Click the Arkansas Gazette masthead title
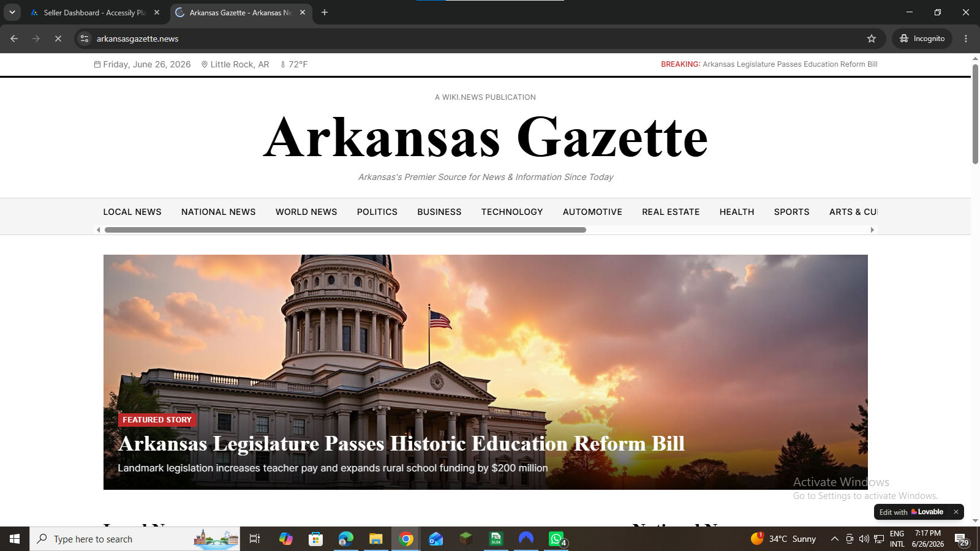The image size is (980, 551). [486, 137]
